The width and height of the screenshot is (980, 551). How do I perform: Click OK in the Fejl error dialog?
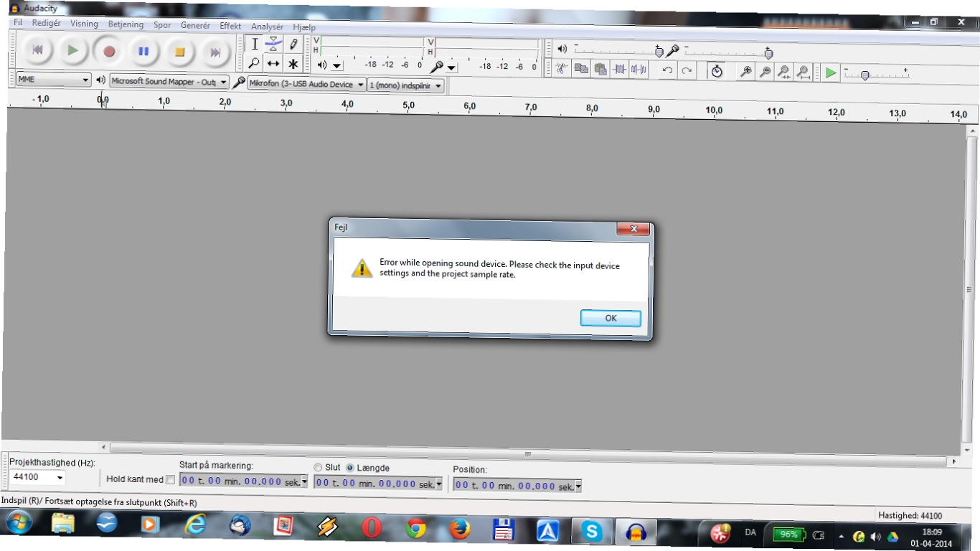pyautogui.click(x=611, y=318)
